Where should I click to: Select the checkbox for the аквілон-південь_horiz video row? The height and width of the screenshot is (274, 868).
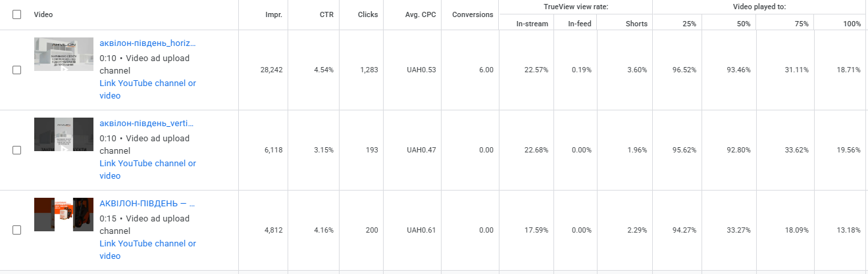16,70
